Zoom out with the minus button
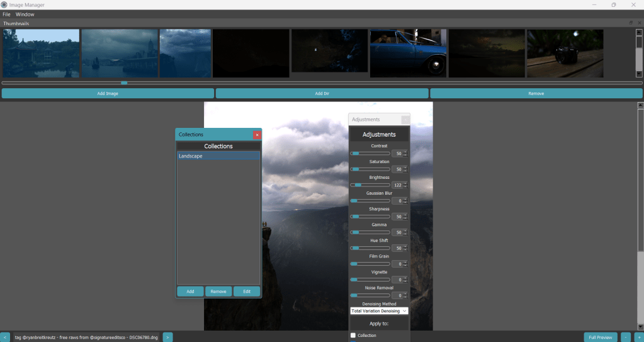Viewport: 644px width, 342px height. [x=625, y=337]
